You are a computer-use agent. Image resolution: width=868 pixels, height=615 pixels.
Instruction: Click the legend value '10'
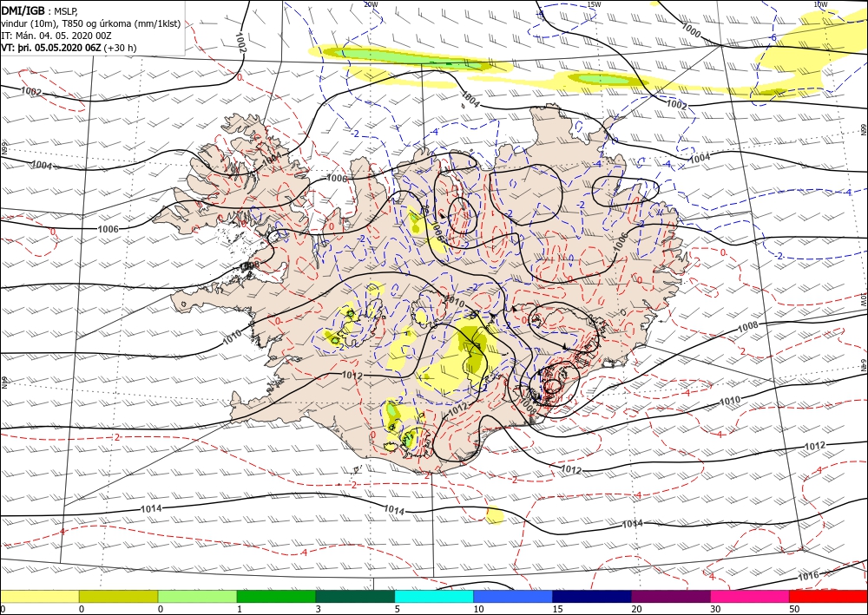479,609
